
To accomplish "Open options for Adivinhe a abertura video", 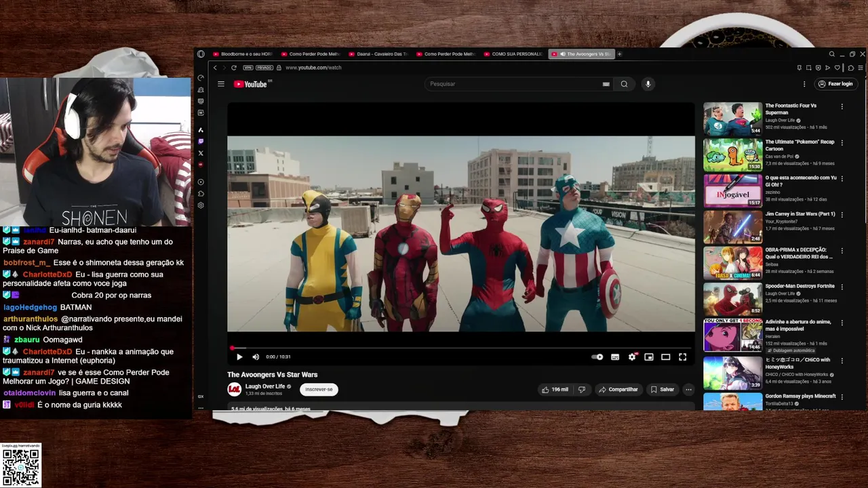I will pos(842,323).
